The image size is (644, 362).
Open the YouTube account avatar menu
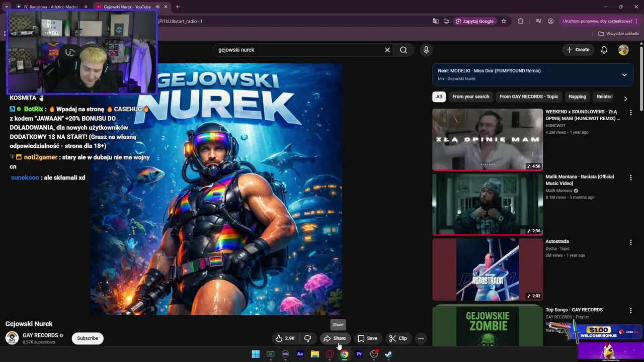pos(623,50)
